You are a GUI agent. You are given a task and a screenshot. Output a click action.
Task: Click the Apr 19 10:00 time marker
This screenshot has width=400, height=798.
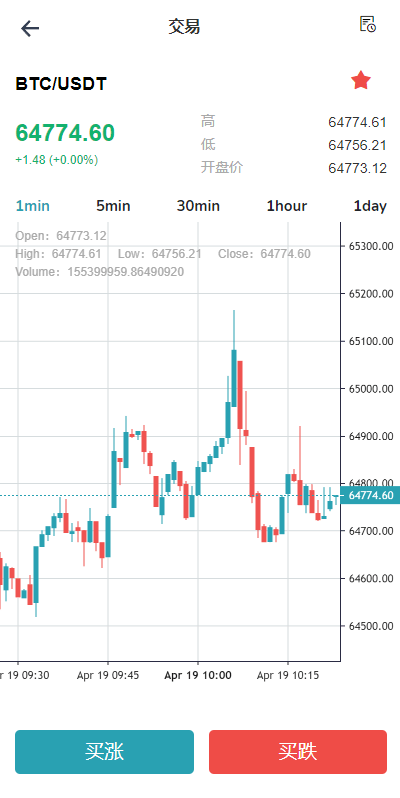(198, 675)
